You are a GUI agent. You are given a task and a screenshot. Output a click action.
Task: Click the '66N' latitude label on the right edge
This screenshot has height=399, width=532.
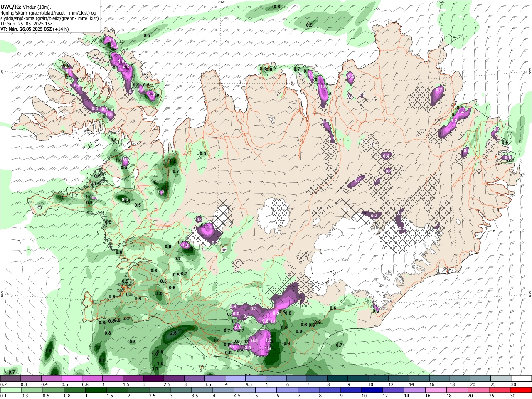click(x=530, y=72)
